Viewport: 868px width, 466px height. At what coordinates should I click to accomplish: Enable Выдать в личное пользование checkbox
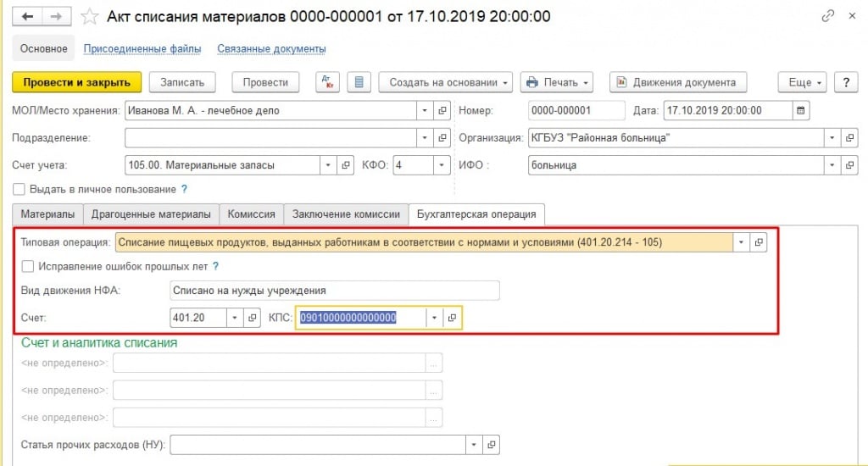(x=19, y=189)
